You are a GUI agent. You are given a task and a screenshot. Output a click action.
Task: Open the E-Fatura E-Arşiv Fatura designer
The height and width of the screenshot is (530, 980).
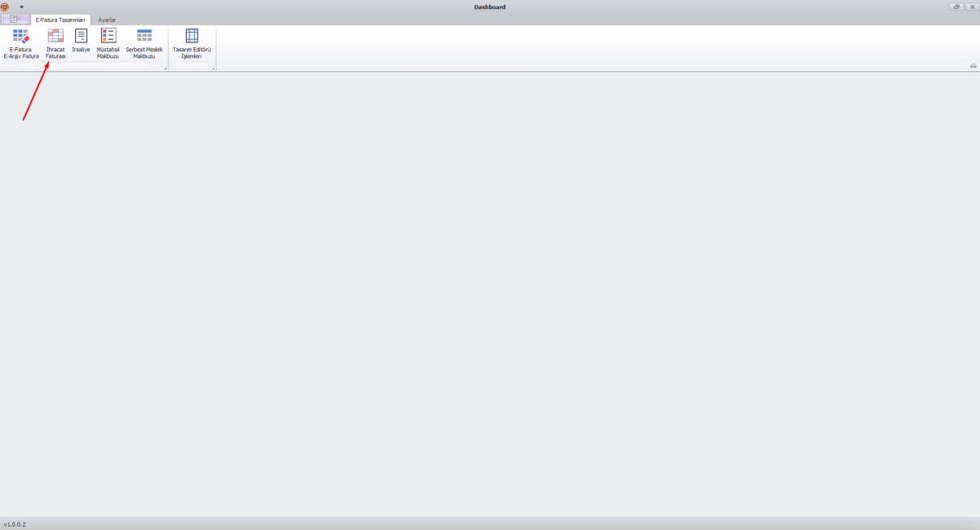(21, 43)
